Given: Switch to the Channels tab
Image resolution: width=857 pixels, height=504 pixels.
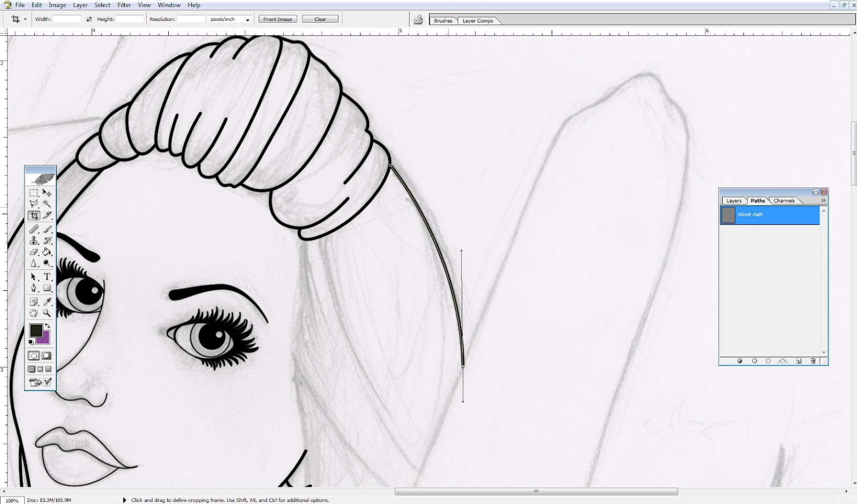Looking at the screenshot, I should click(x=784, y=201).
